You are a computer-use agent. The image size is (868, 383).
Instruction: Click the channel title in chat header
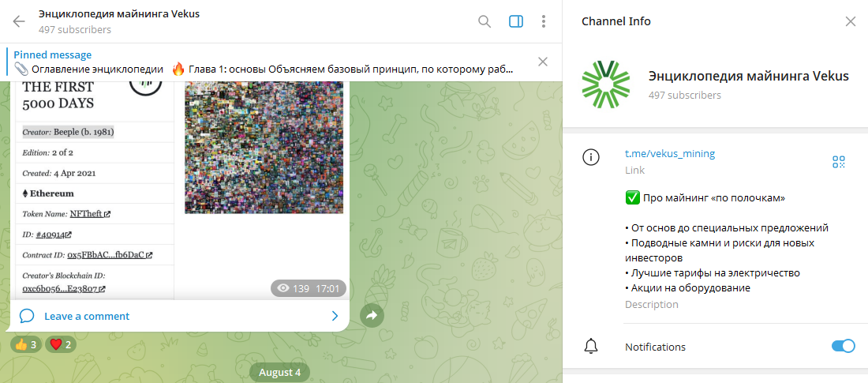tap(119, 14)
